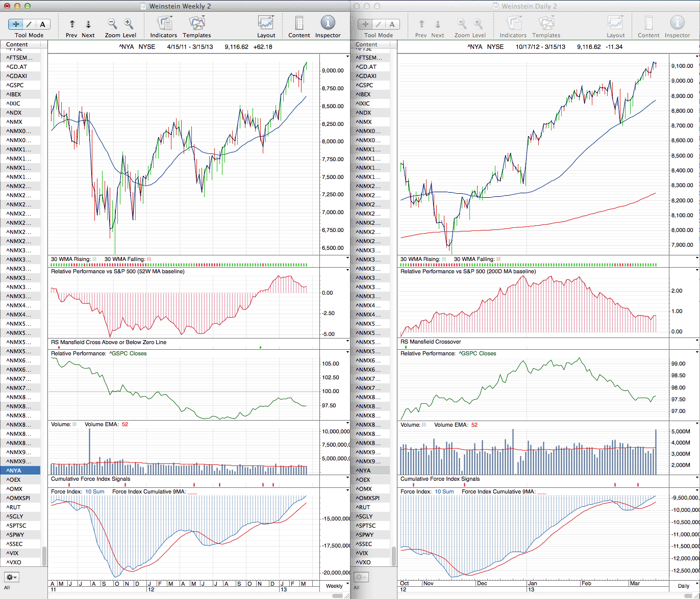Open Daily Volume pane menu arrow

tap(697, 423)
